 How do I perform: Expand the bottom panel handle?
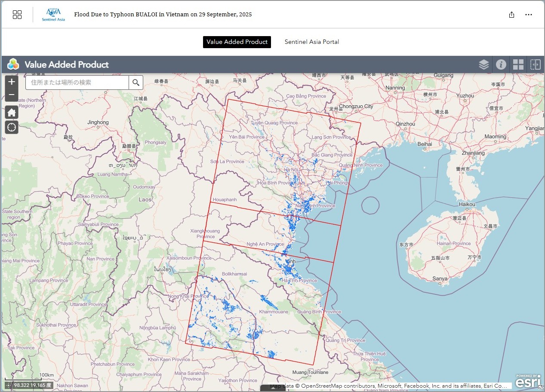point(273,389)
